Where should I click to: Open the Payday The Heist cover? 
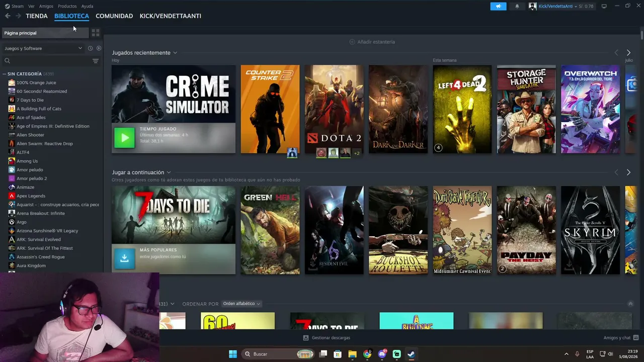[x=526, y=230]
